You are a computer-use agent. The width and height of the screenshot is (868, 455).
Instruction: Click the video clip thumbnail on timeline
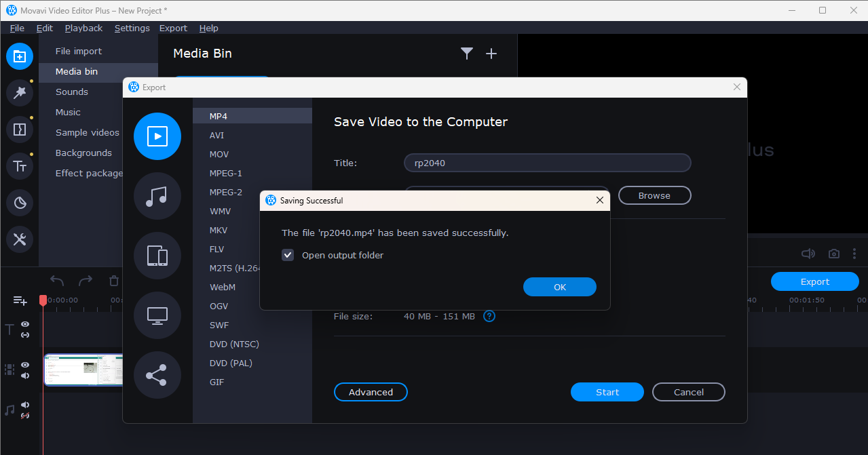coord(83,370)
